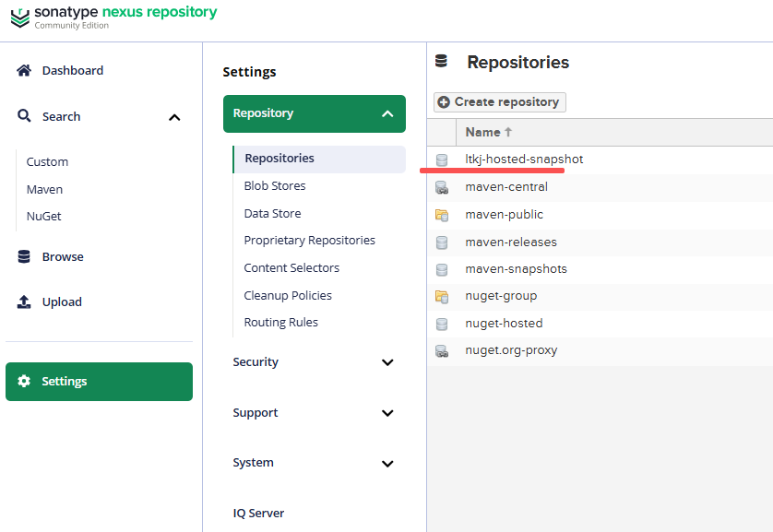Screen dimensions: 773x532
Task: Open the ltkj-hosted-snapshot repository
Action: coord(524,160)
